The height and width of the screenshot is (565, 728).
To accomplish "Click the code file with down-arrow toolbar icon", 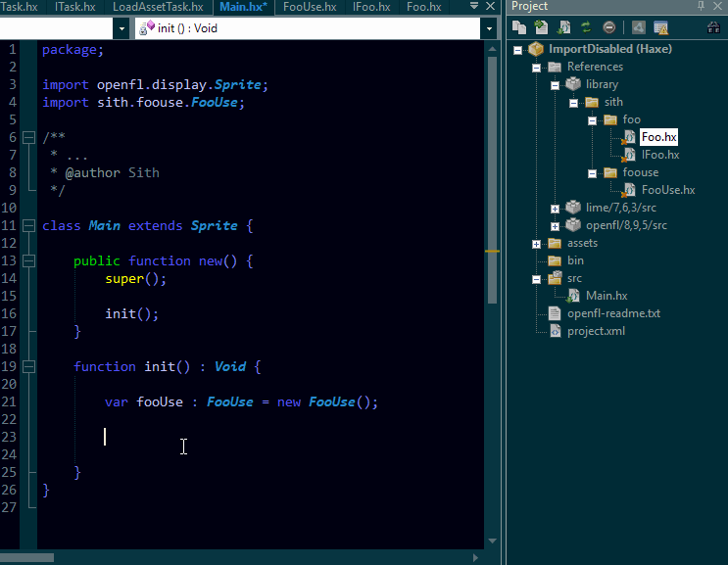I will click(563, 27).
